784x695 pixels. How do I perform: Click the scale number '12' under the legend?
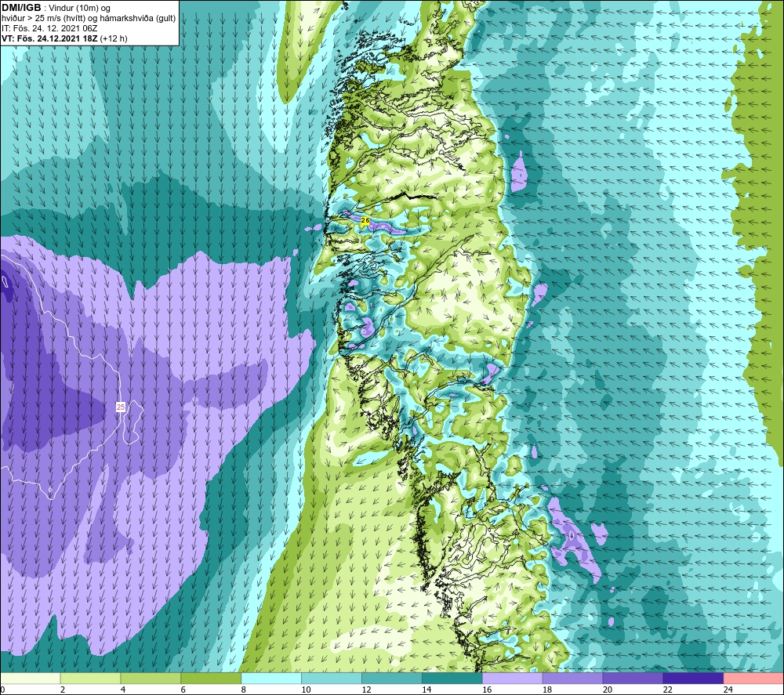[x=366, y=690]
